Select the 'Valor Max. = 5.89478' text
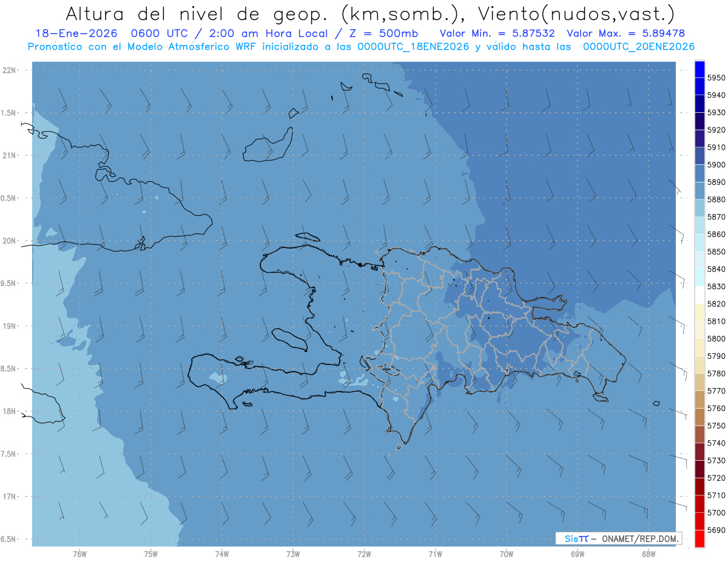728x562 pixels. click(627, 33)
